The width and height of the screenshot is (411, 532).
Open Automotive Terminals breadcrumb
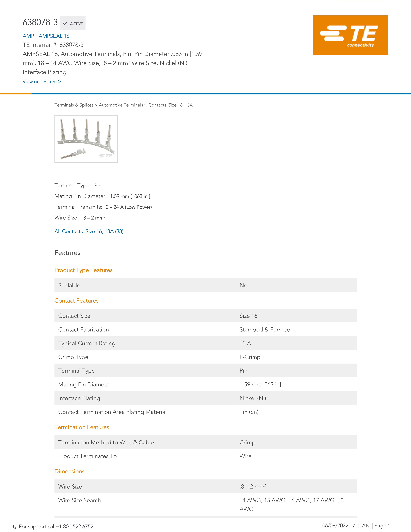point(121,105)
